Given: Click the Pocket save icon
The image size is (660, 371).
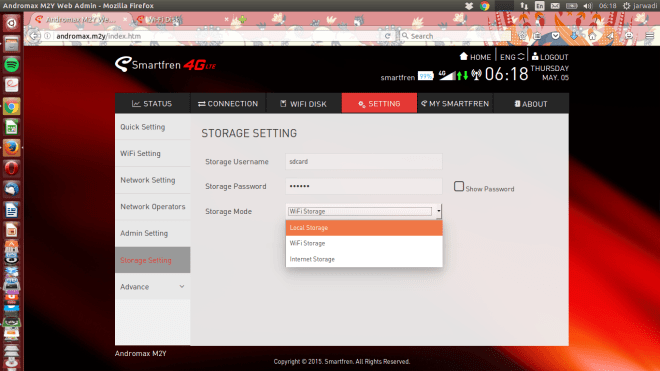Looking at the screenshot, I should [x=556, y=36].
